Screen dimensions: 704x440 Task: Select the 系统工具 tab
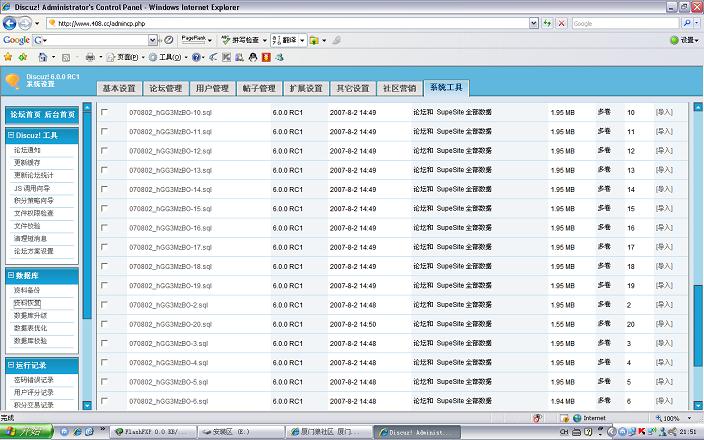point(446,87)
